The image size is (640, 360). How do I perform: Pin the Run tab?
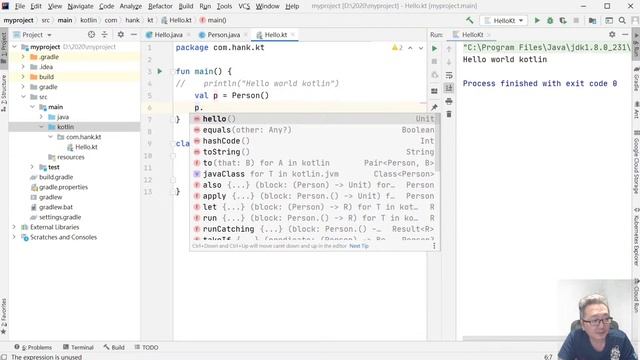[x=434, y=107]
